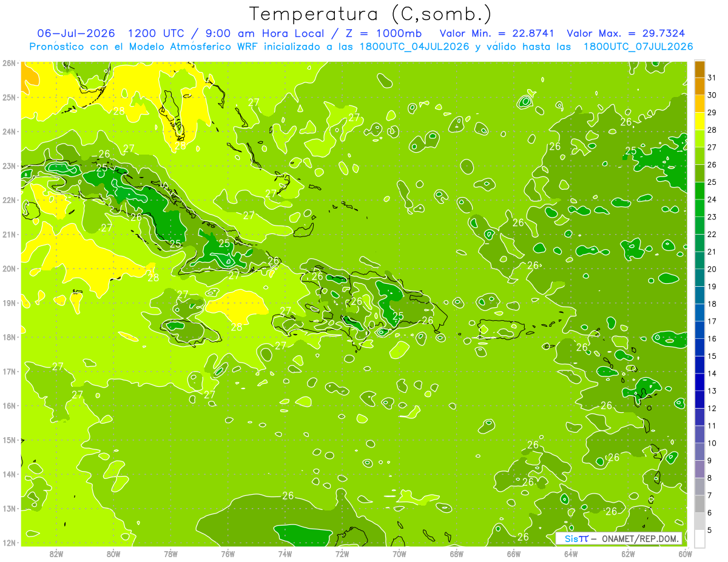Click the "76W" longitude axis label
Viewport: 728px width, 562px height.
coord(227,554)
